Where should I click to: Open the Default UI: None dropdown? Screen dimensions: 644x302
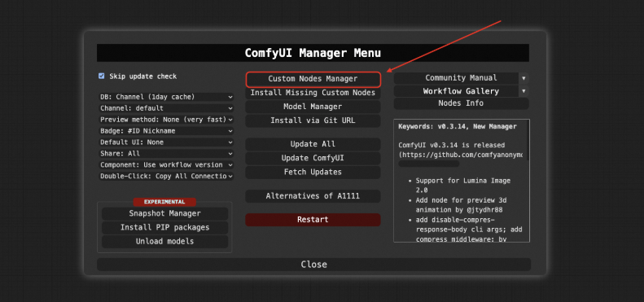(166, 142)
